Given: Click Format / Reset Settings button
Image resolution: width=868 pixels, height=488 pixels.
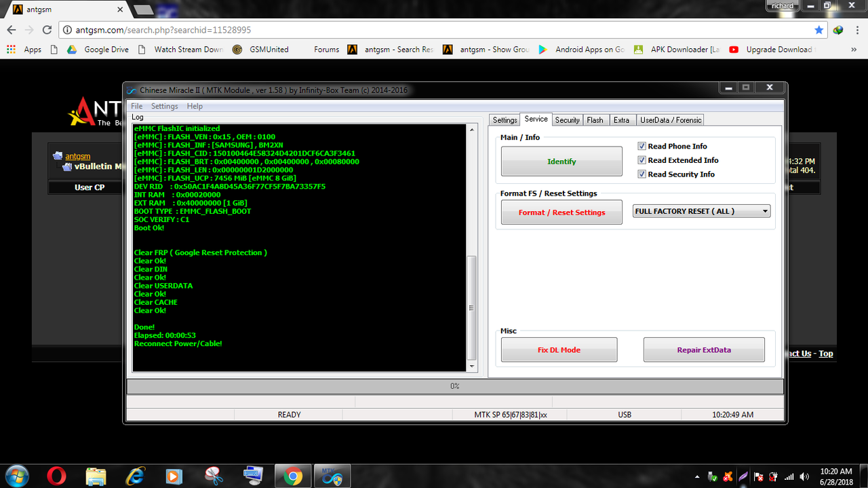Looking at the screenshot, I should pos(561,212).
